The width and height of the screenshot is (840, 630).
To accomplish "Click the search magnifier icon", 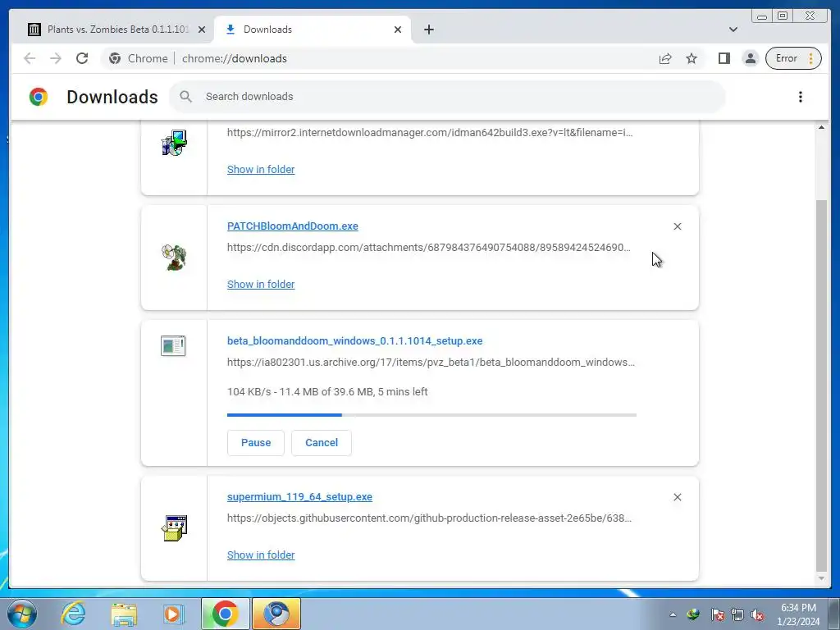I will (x=186, y=97).
